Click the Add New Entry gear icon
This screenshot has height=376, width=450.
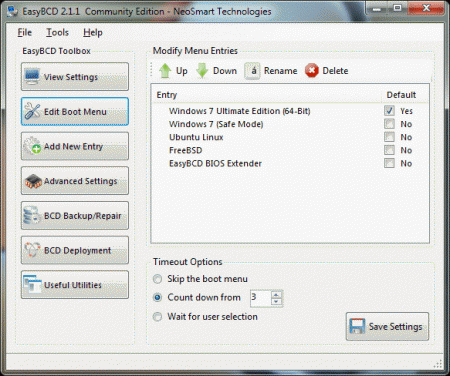point(32,146)
